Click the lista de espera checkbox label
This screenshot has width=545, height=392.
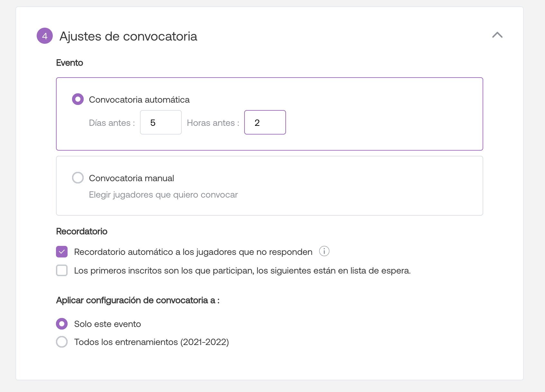(243, 271)
